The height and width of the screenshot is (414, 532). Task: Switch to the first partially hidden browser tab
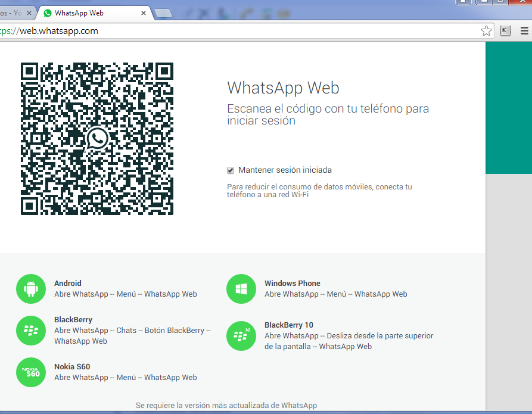tap(11, 13)
